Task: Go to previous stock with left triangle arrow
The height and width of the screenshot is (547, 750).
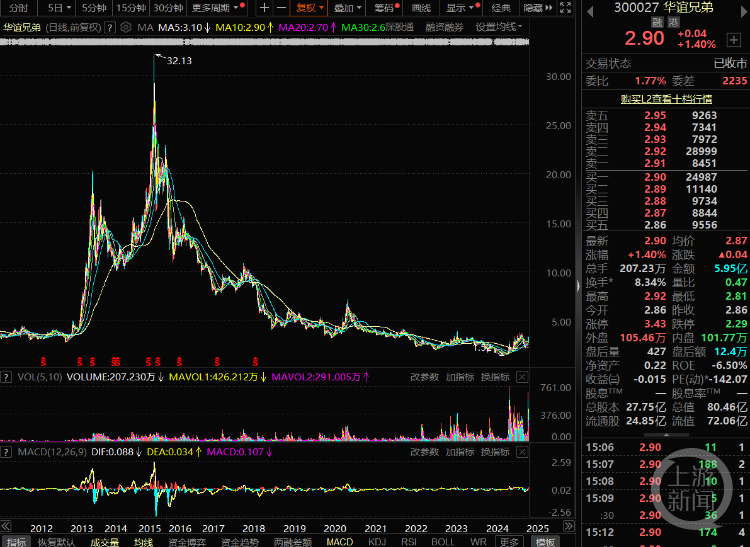Action: (x=590, y=11)
